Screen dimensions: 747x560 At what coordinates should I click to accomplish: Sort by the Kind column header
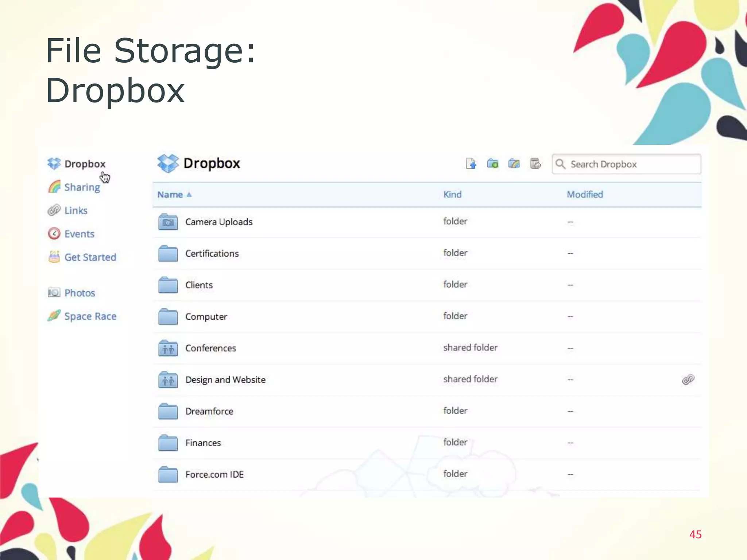452,194
